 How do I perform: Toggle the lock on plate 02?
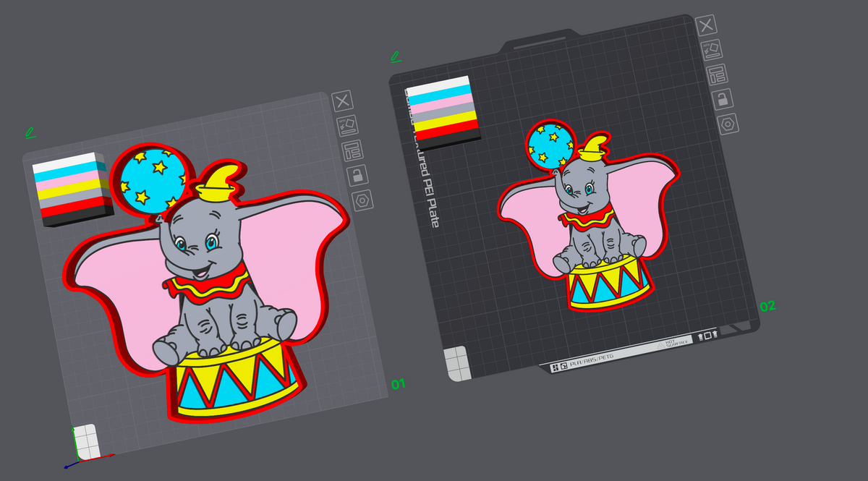coord(721,98)
